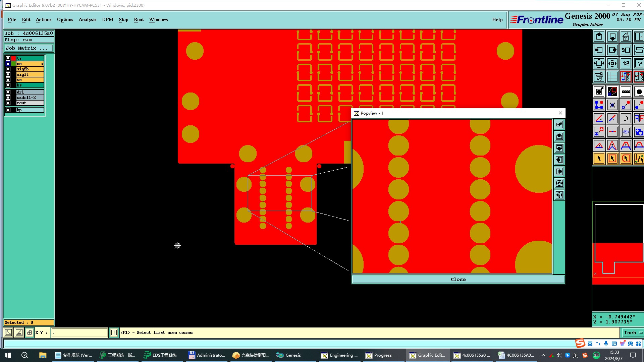Select the ruler measurement tool
The image size is (644, 362).
(x=626, y=92)
